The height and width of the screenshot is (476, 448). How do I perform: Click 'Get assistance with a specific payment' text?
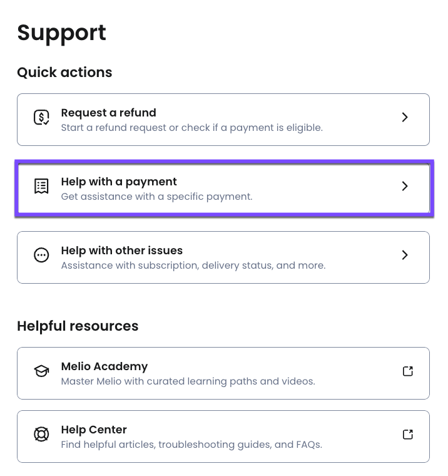pos(156,197)
